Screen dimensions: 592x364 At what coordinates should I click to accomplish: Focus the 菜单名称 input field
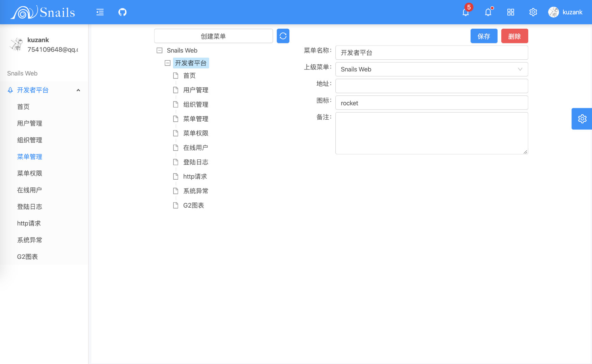(x=431, y=53)
